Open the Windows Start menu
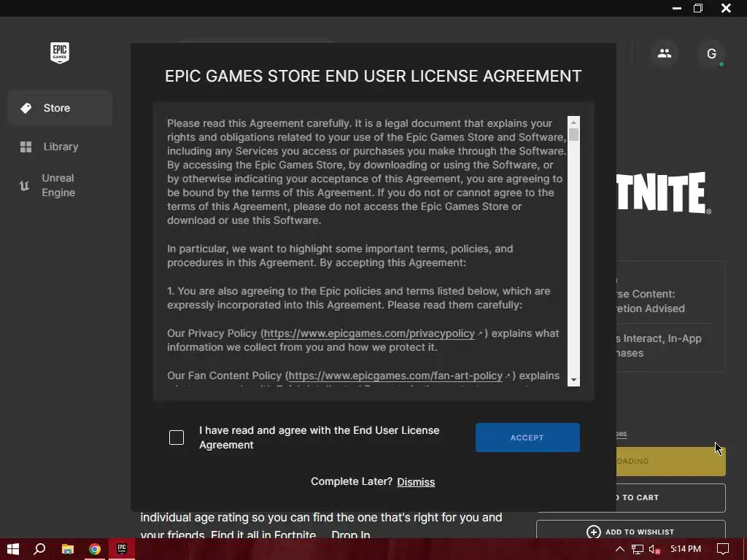This screenshot has height=560, width=747. click(13, 549)
